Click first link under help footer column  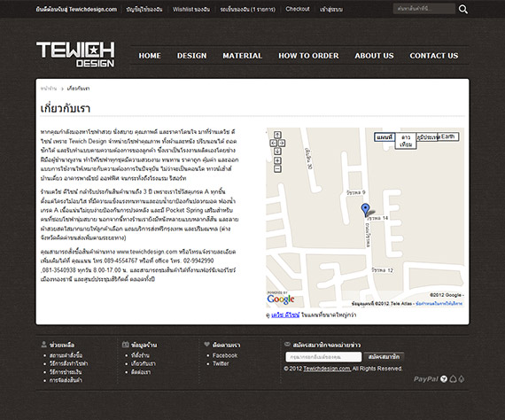[66, 355]
